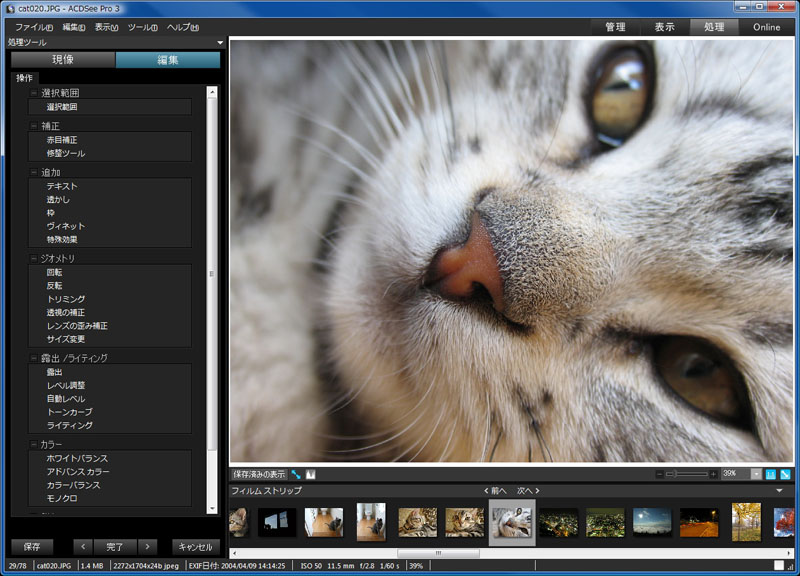Switch to 管理 mode tab

615,27
